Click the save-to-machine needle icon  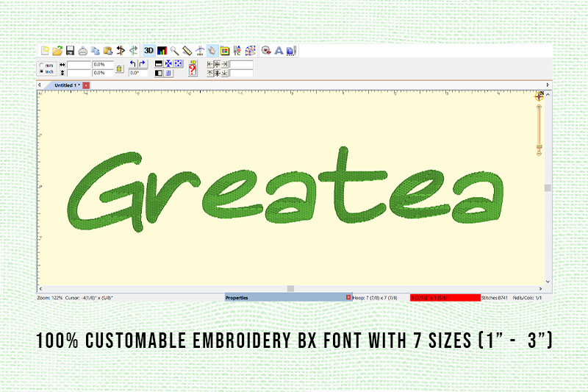(x=291, y=51)
